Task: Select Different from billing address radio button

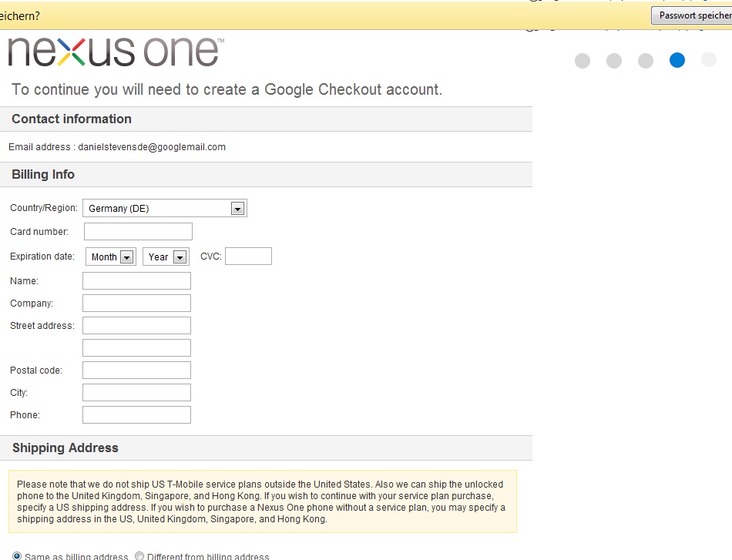Action: pos(139,556)
